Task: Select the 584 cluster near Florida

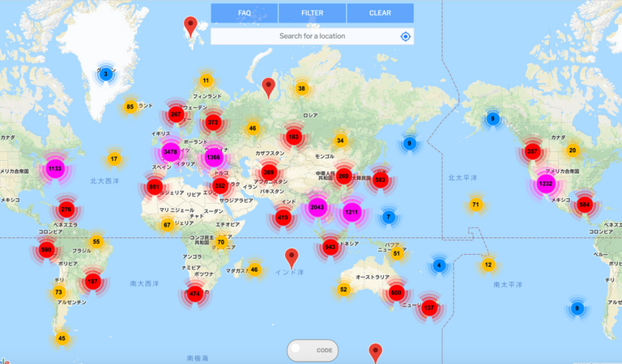Action: pyautogui.click(x=584, y=205)
